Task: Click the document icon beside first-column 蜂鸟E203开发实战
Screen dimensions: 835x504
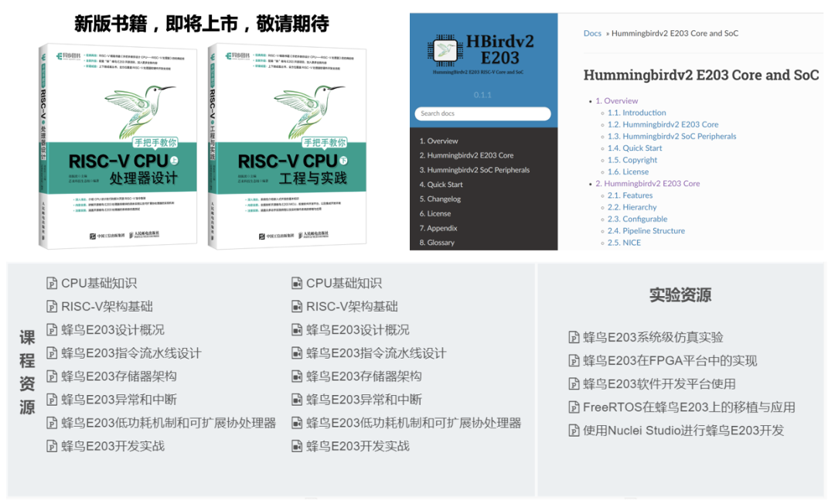Action: 52,447
